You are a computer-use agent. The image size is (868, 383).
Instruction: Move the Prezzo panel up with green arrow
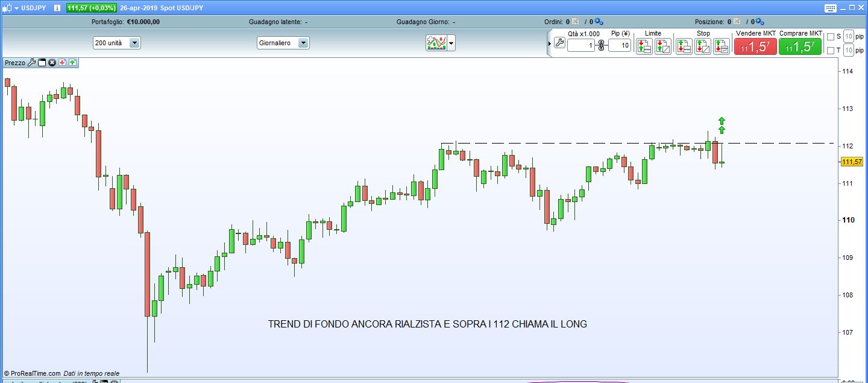[72, 62]
